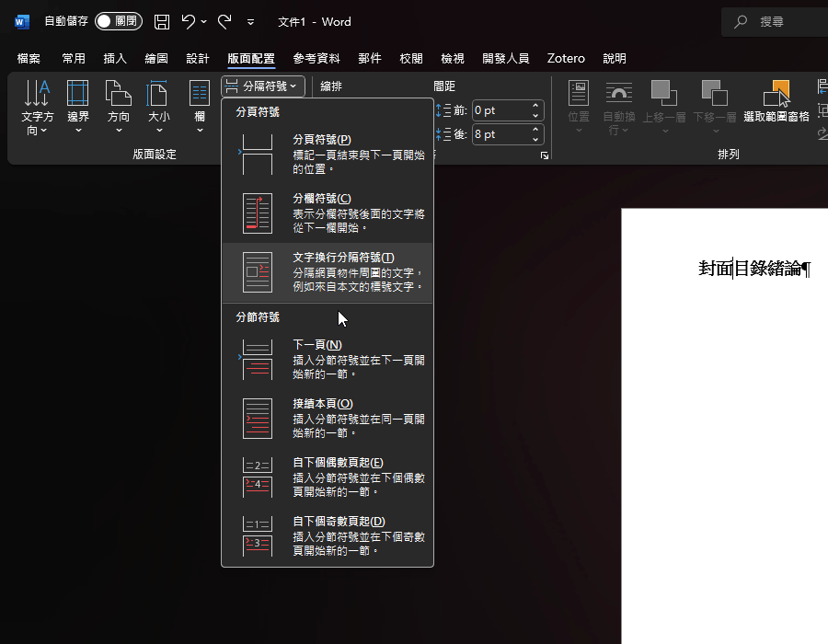Click the Word application icon
This screenshot has height=644, width=828.
tap(22, 22)
